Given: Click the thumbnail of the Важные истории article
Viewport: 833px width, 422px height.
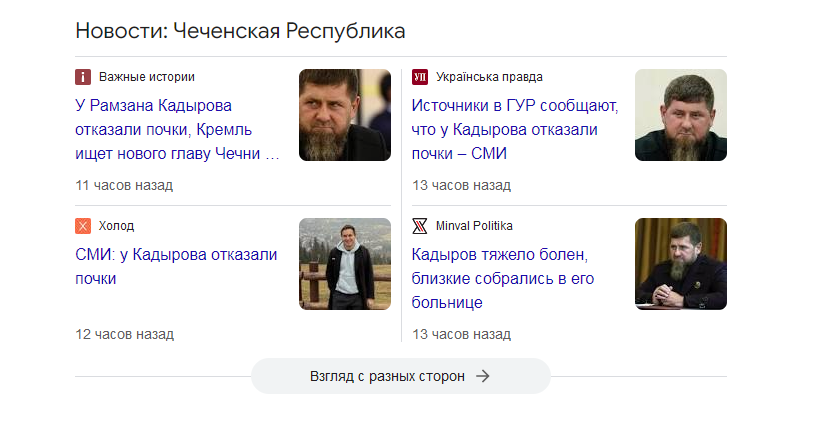Looking at the screenshot, I should coord(345,115).
